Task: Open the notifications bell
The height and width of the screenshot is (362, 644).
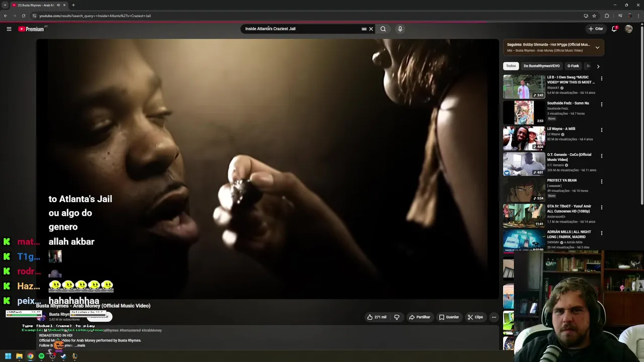Action: [x=614, y=29]
